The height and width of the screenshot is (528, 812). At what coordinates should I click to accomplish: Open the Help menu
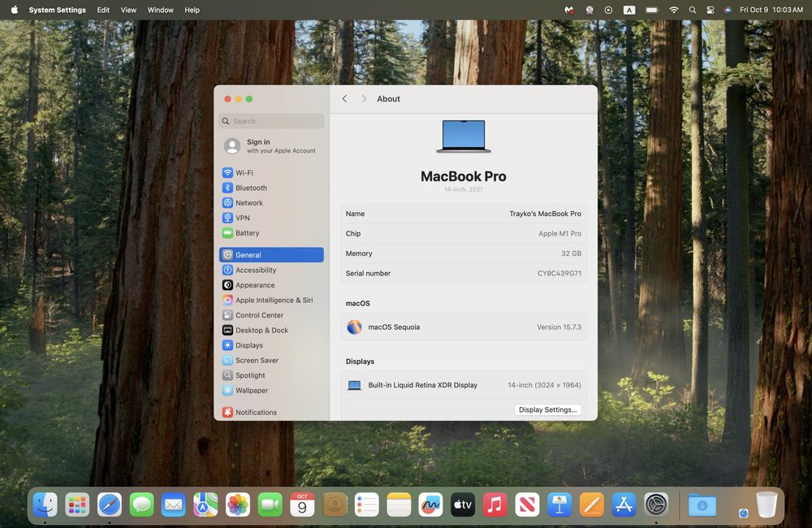pyautogui.click(x=192, y=10)
